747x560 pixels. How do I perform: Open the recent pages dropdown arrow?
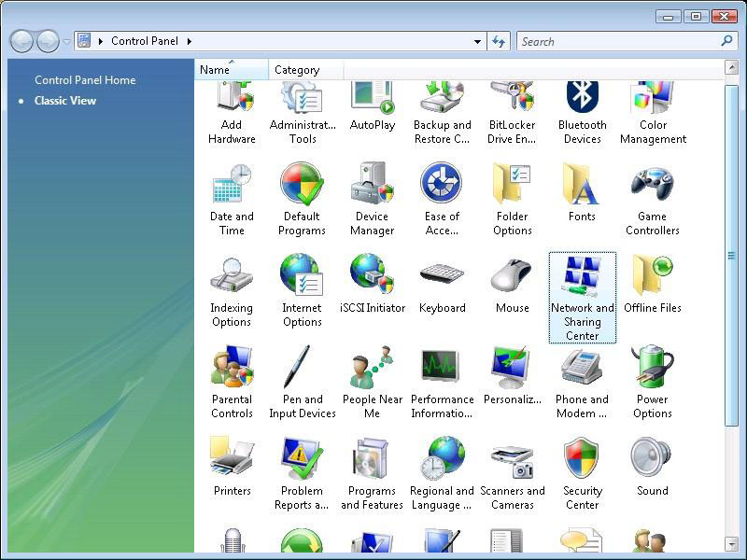pyautogui.click(x=66, y=41)
